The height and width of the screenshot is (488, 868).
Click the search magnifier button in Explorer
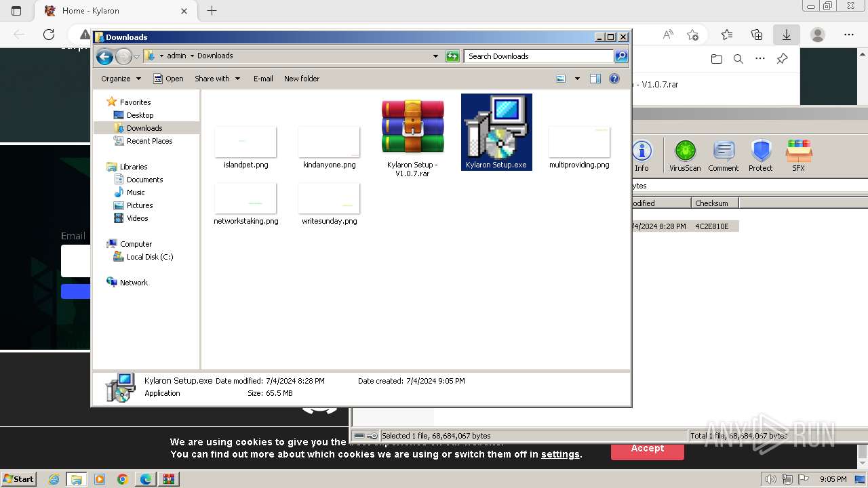(x=621, y=56)
